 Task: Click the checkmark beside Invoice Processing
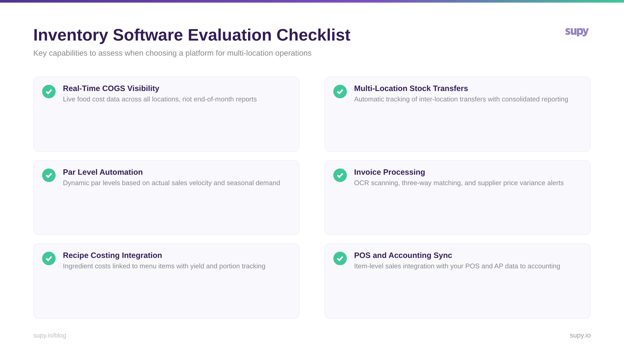[340, 175]
